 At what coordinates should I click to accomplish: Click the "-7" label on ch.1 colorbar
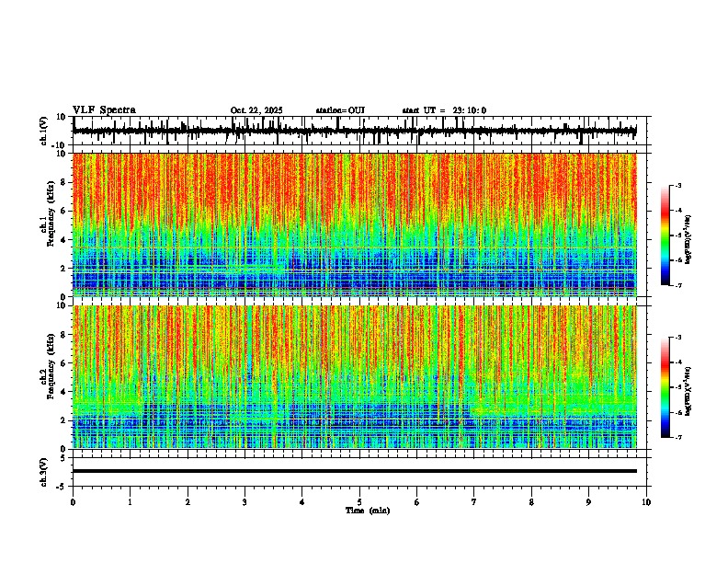tap(678, 285)
